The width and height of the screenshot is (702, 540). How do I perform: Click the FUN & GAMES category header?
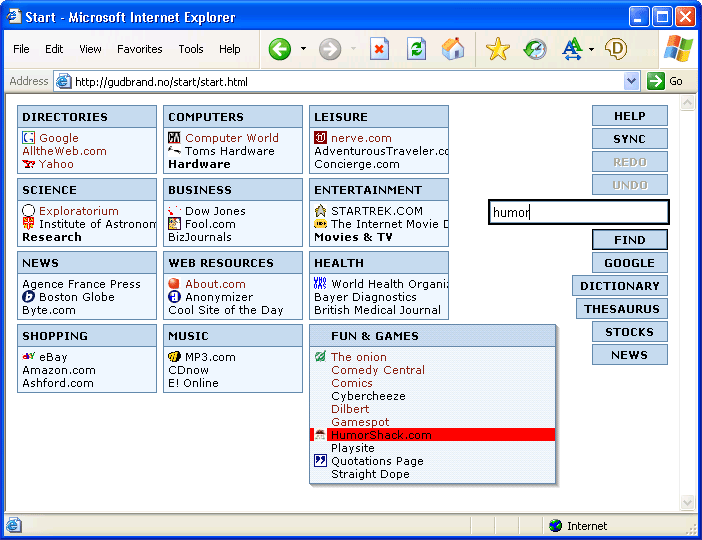click(432, 336)
